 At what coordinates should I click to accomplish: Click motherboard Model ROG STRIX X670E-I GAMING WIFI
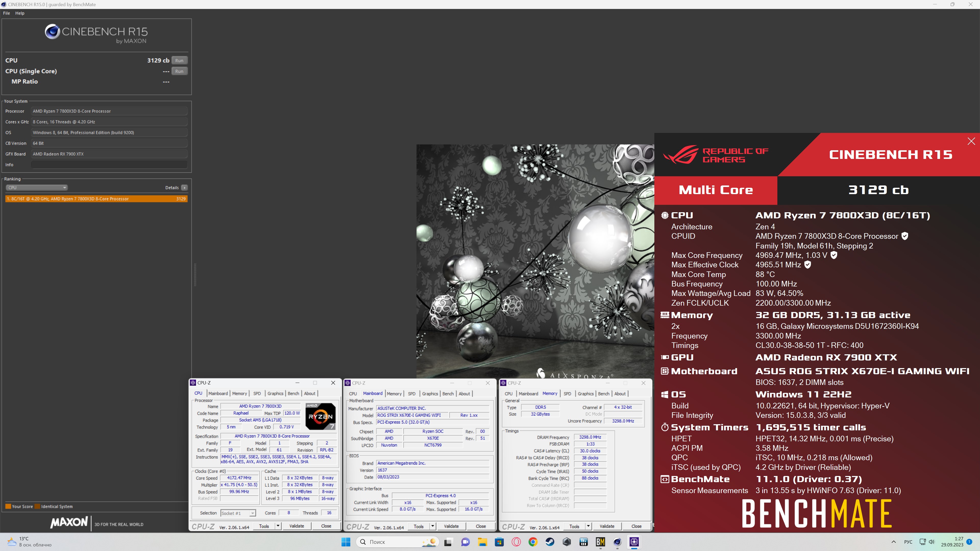tap(412, 415)
